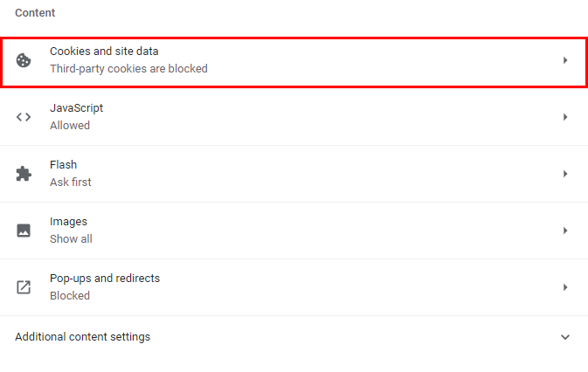
Task: Open the Flash settings label
Action: pos(64,165)
